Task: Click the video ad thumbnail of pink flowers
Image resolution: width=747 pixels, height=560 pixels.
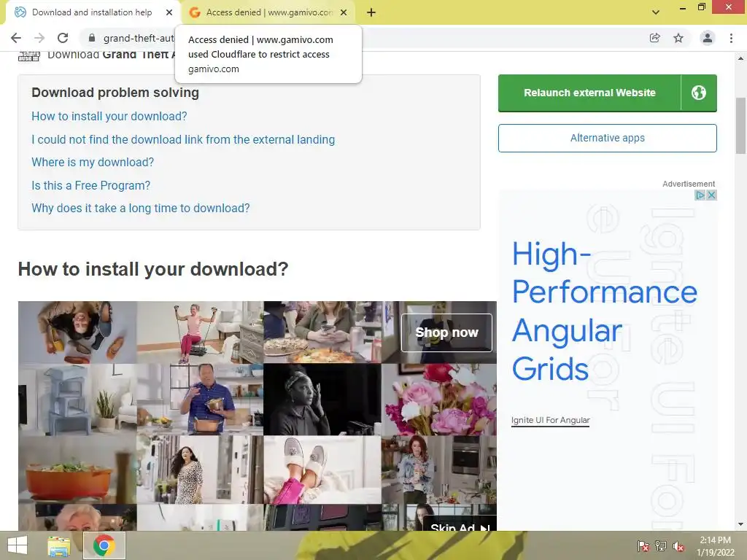Action: click(438, 400)
